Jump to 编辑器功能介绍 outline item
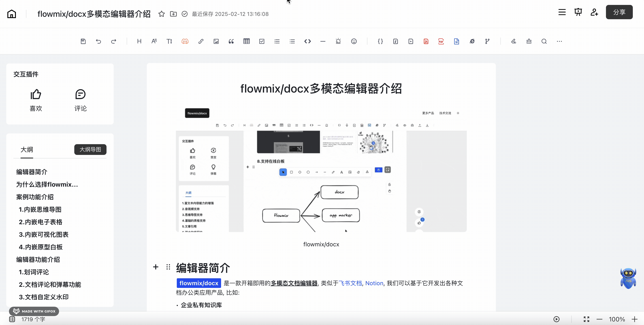The height and width of the screenshot is (325, 644). point(38,259)
